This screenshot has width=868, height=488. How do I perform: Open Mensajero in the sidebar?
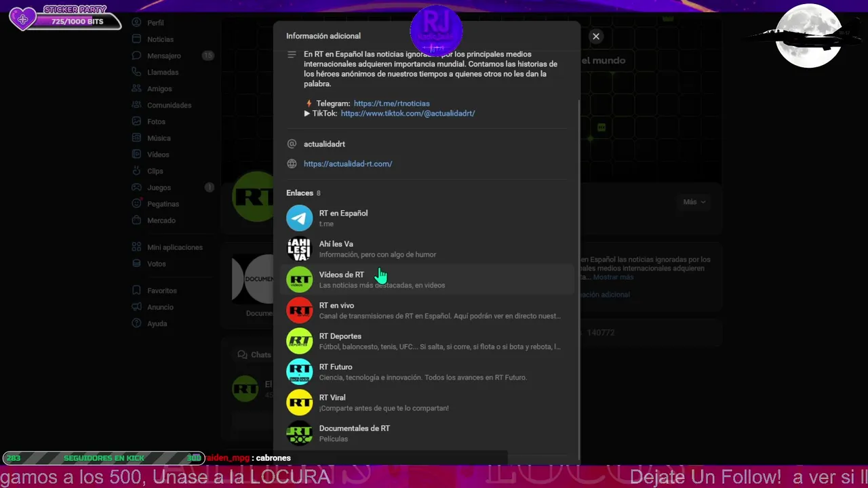[x=164, y=56]
